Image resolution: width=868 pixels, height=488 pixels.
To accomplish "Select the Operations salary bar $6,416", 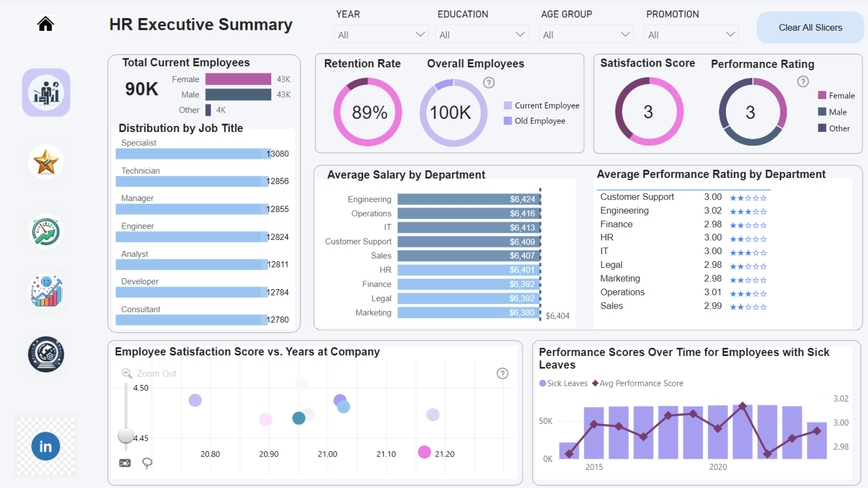I will pyautogui.click(x=469, y=213).
